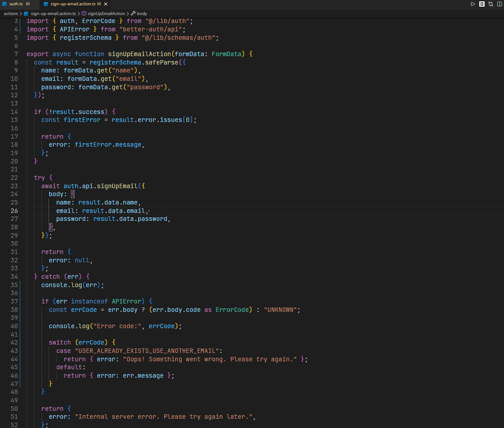The image size is (504, 428).
Task: Click the opening brace after body:
Action: point(73,194)
